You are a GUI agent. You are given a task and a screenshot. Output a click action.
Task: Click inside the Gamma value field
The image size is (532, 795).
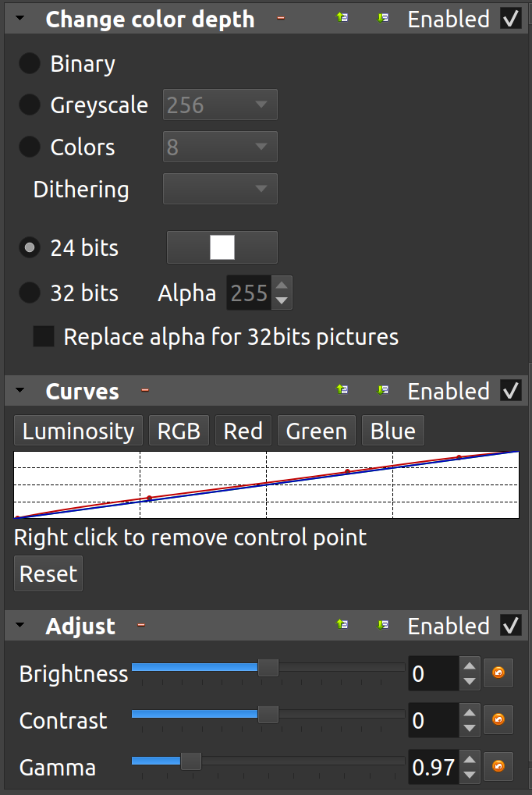(433, 767)
